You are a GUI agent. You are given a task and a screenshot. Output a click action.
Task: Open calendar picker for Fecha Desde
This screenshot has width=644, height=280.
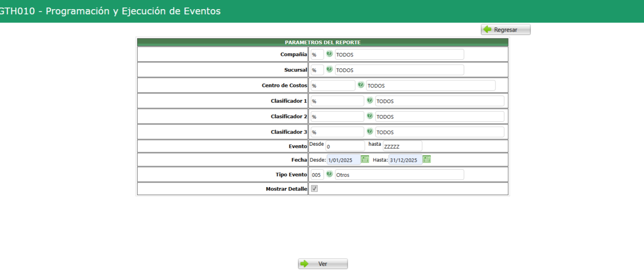365,159
